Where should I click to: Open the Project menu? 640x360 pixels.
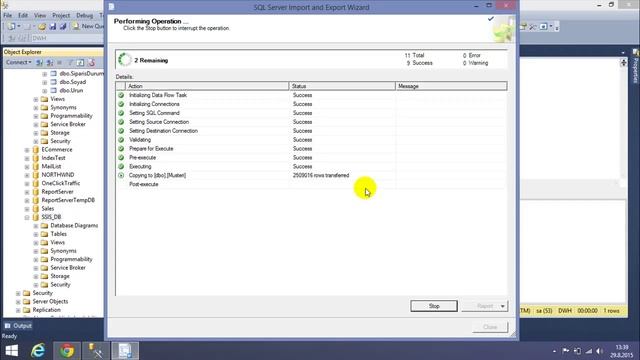coord(61,16)
